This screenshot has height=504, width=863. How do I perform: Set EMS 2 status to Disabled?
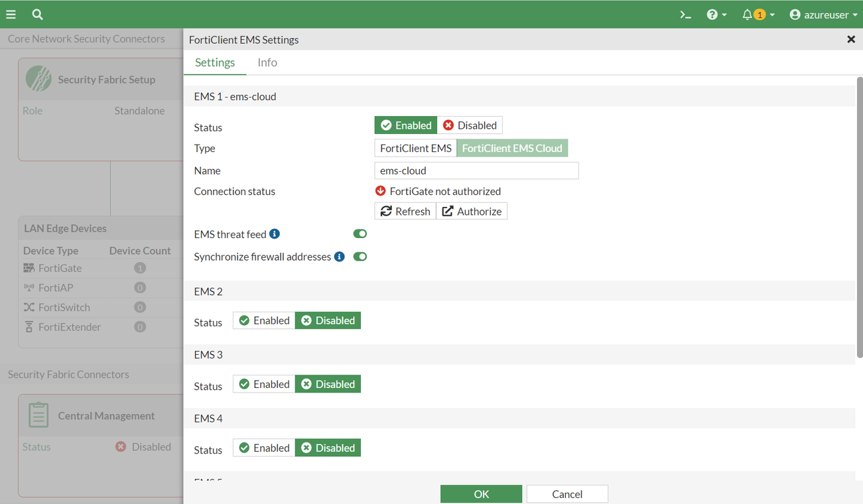tap(328, 320)
